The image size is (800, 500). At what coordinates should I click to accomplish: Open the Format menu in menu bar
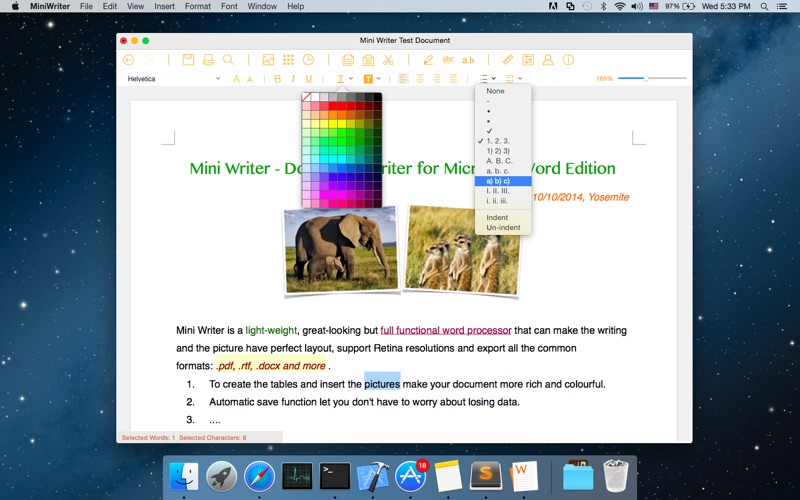tap(197, 6)
